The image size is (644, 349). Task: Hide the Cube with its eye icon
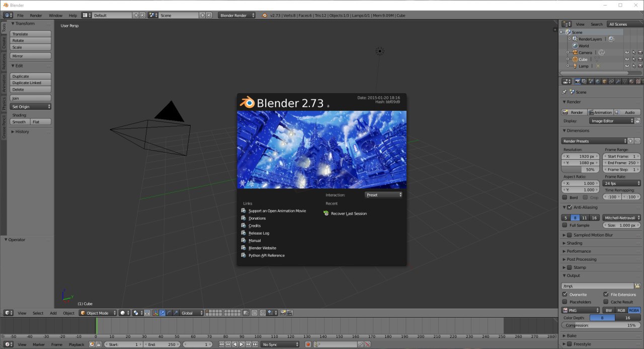(627, 59)
